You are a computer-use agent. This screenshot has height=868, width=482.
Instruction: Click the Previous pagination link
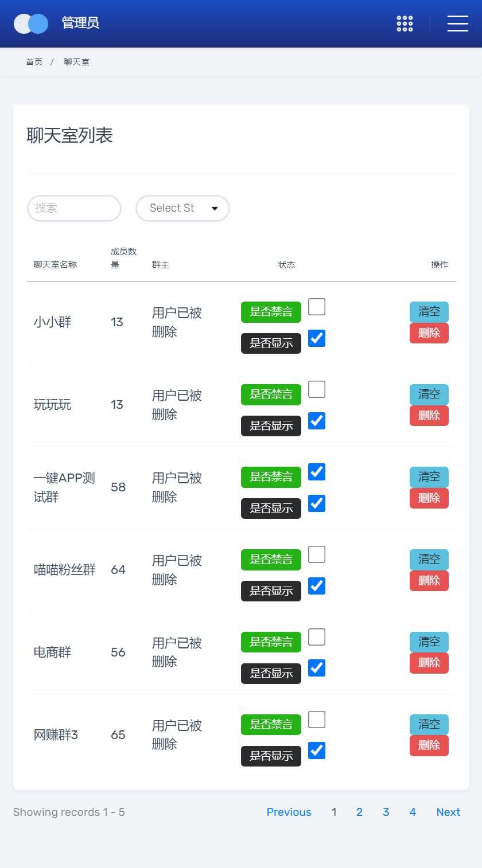tap(289, 812)
